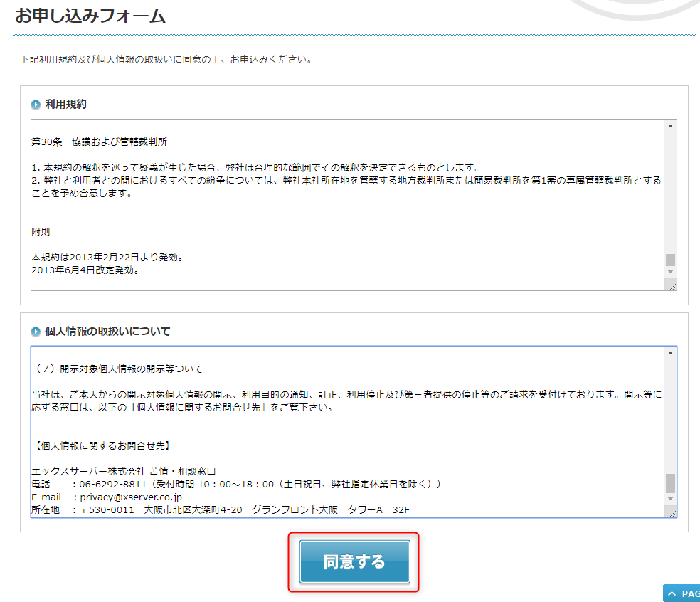Click the 所在地 address line
Image resolution: width=700 pixels, height=602 pixels.
click(x=221, y=510)
